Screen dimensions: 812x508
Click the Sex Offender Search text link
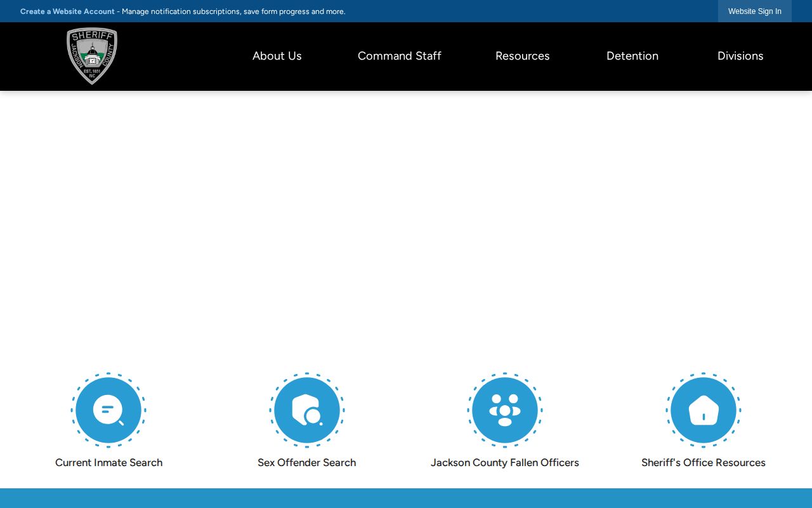point(307,462)
